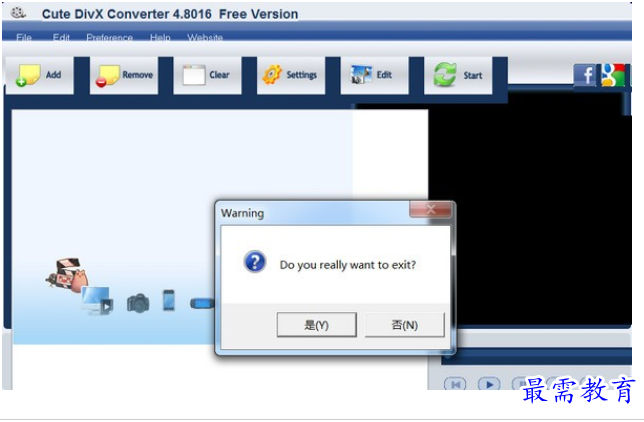Image resolution: width=644 pixels, height=422 pixels.
Task: Click the cartoon clapperboard mascot icon
Action: pyautogui.click(x=67, y=274)
